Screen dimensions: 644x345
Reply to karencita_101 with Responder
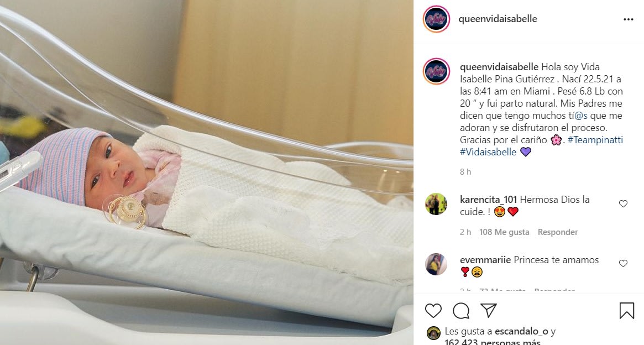pyautogui.click(x=558, y=232)
